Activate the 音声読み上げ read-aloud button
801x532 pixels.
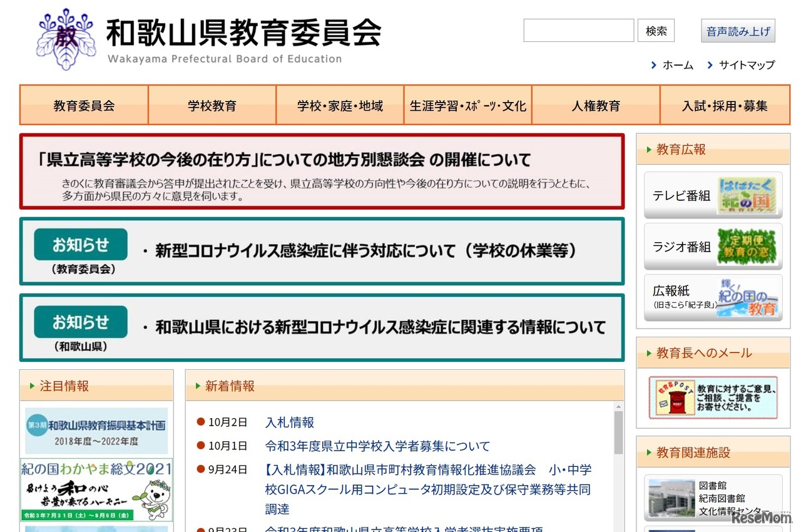coord(738,30)
